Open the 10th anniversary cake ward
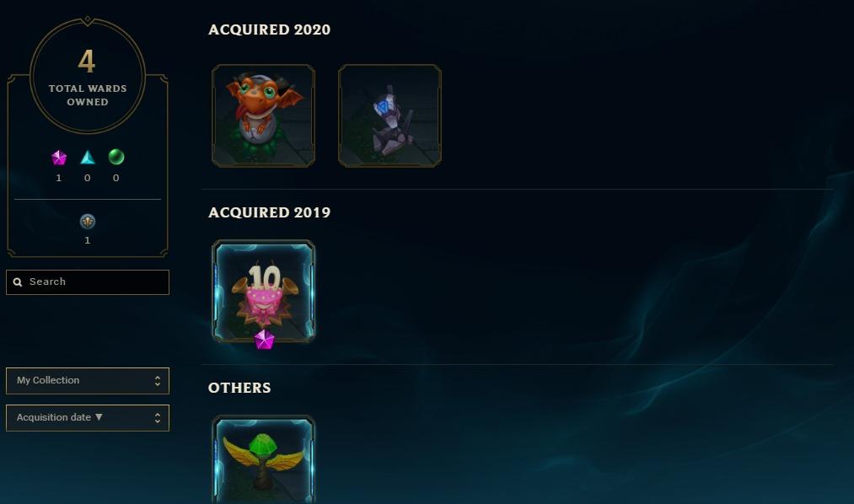Viewport: 854px width, 504px height. pos(264,291)
